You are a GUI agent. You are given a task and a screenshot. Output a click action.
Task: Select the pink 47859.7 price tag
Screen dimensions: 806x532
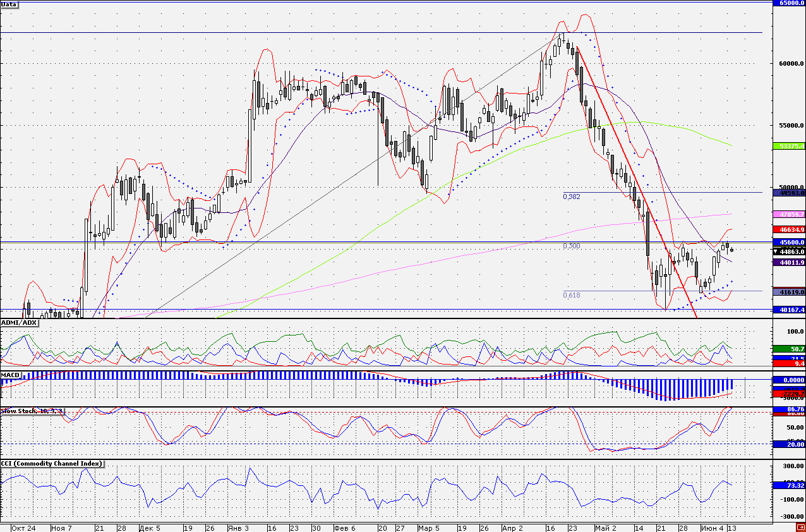click(790, 215)
